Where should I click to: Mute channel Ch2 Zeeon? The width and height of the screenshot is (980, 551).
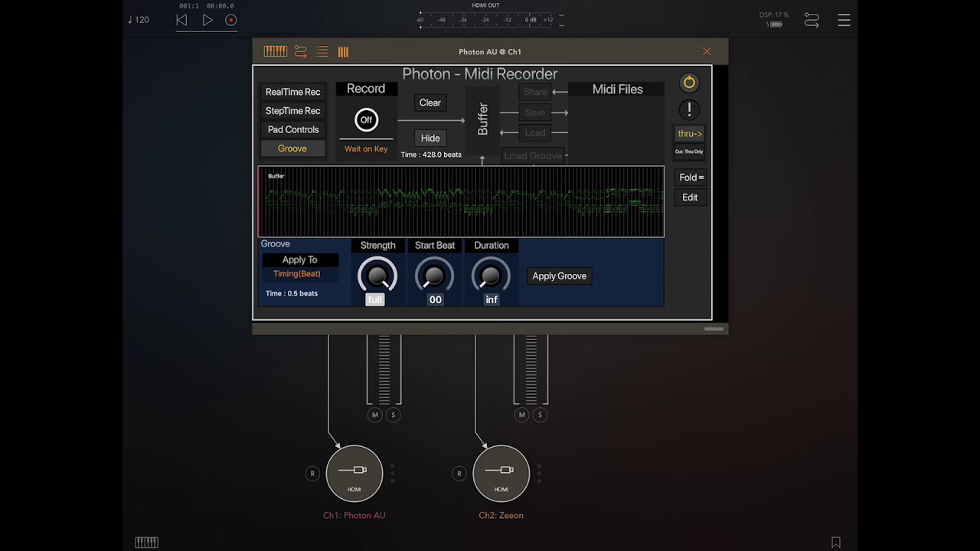pyautogui.click(x=521, y=415)
